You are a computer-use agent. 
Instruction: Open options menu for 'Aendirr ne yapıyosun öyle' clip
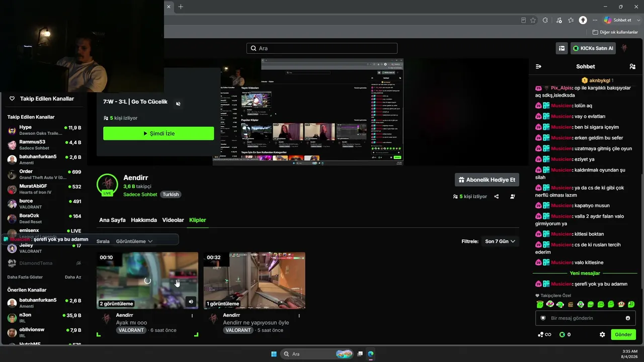tap(299, 316)
